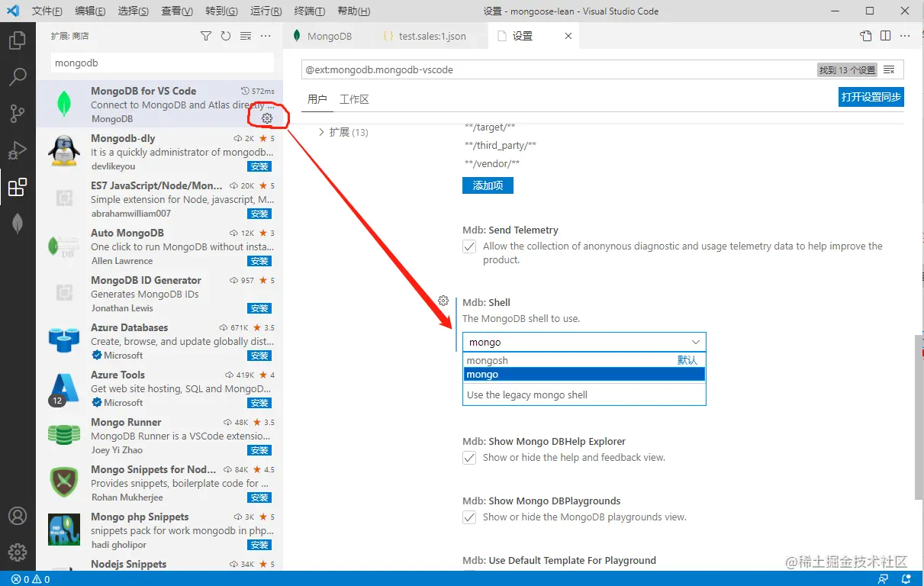This screenshot has height=586, width=924.
Task: Install the Auto MongoDB extension
Action: click(x=259, y=261)
